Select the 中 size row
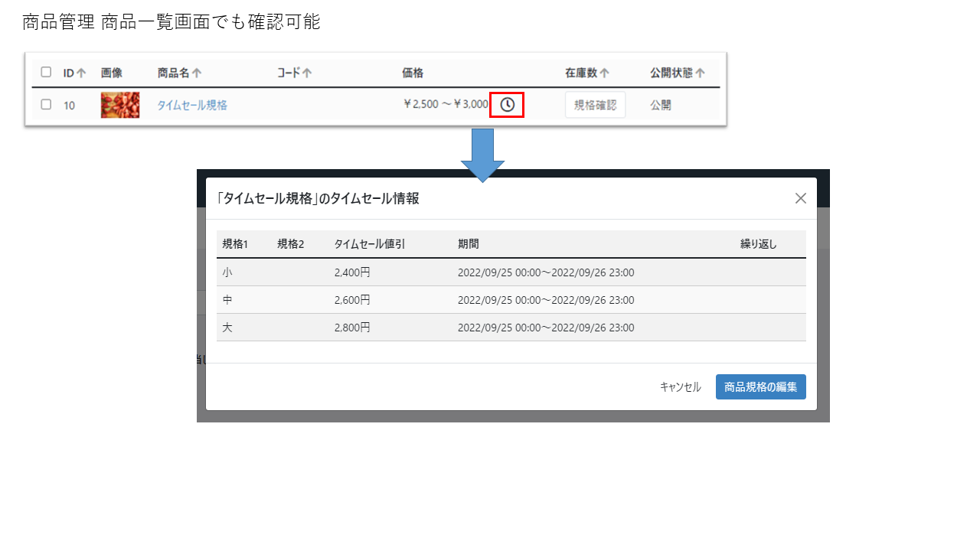980x551 pixels. click(511, 300)
